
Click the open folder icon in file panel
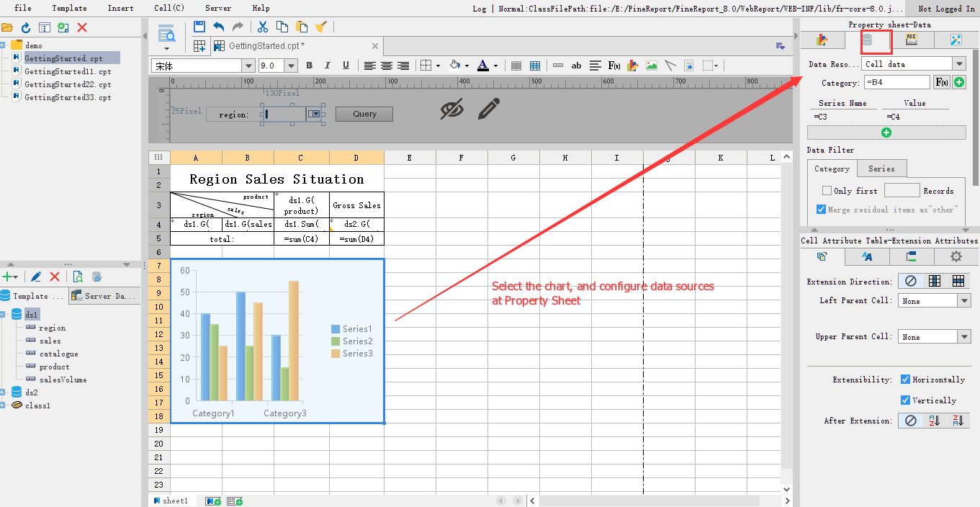click(x=7, y=27)
